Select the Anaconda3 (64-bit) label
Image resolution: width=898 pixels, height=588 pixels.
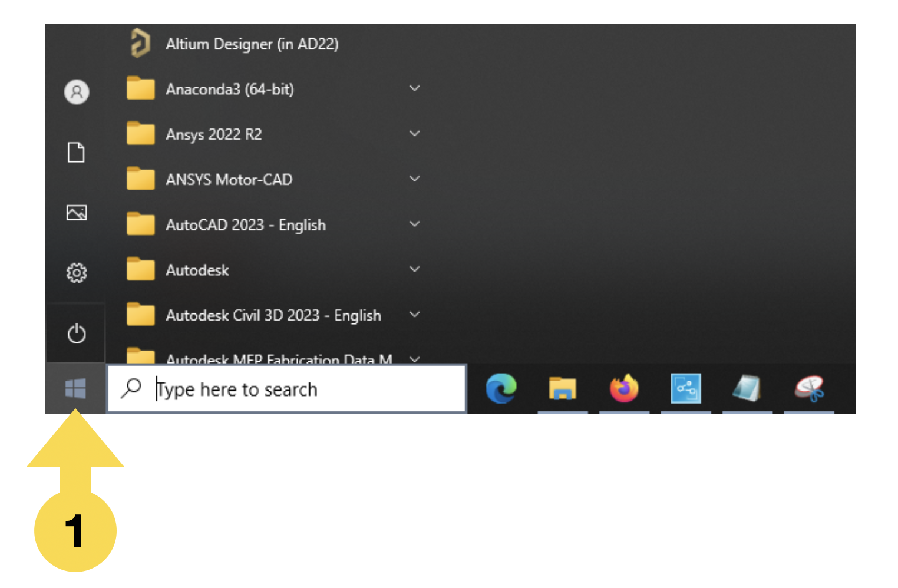coord(230,89)
